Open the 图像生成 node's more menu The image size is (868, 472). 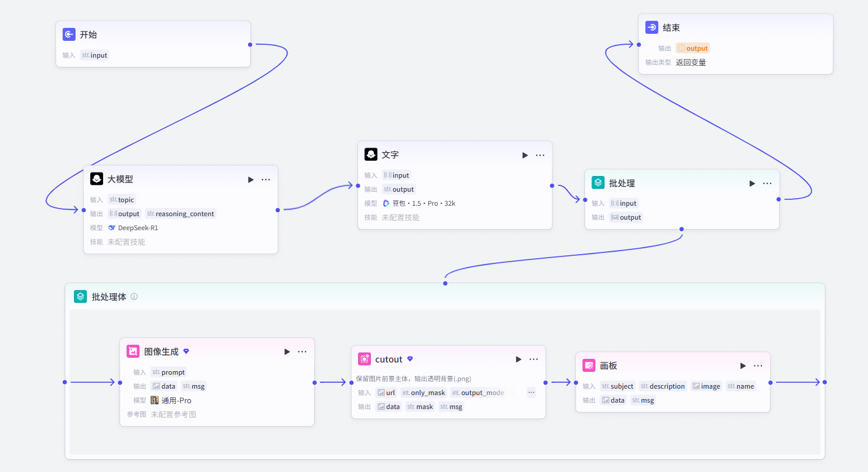(x=302, y=351)
